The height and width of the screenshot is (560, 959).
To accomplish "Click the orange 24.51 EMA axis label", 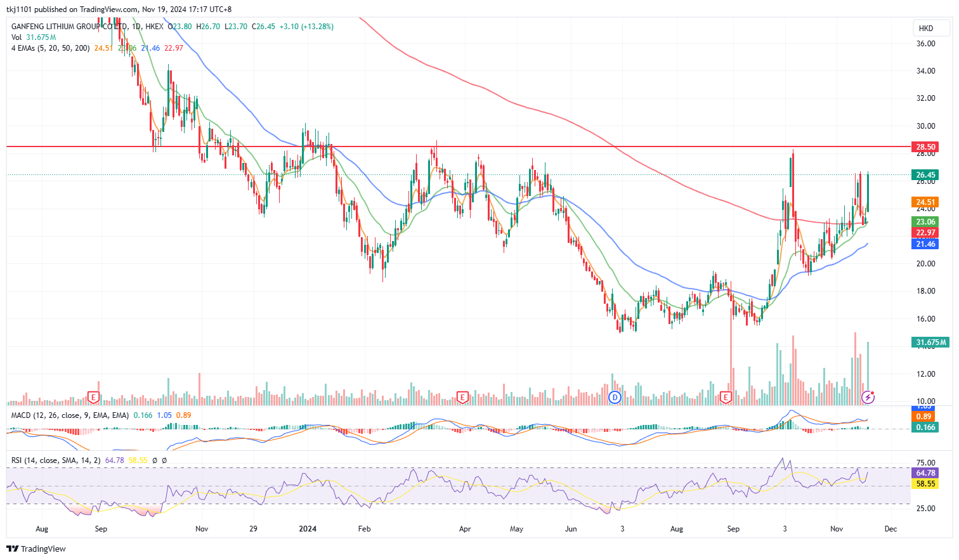I will click(x=926, y=202).
